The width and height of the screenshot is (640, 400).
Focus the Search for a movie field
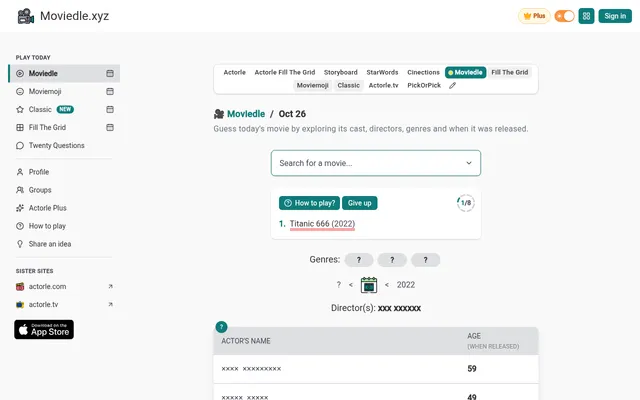pos(376,163)
